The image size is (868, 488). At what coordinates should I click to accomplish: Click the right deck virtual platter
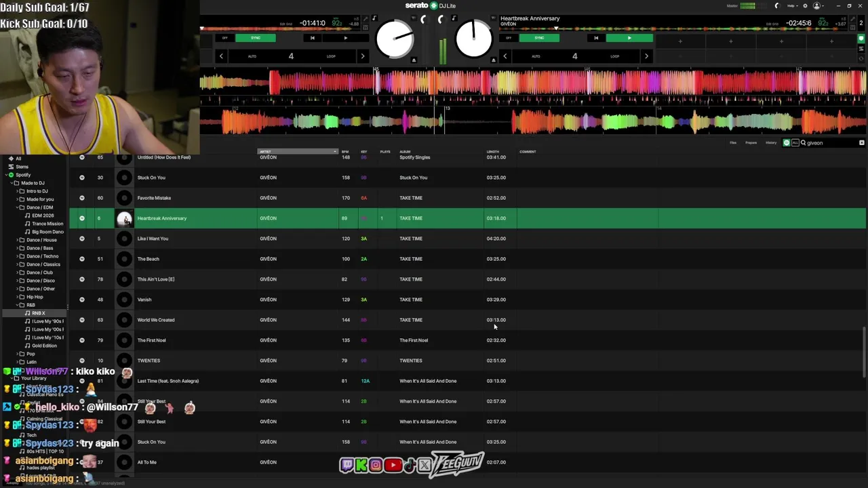[473, 39]
